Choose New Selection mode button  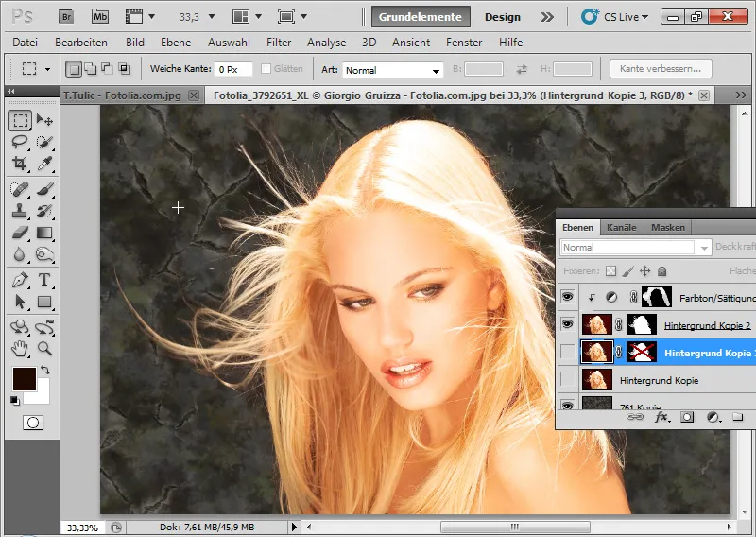pos(74,68)
